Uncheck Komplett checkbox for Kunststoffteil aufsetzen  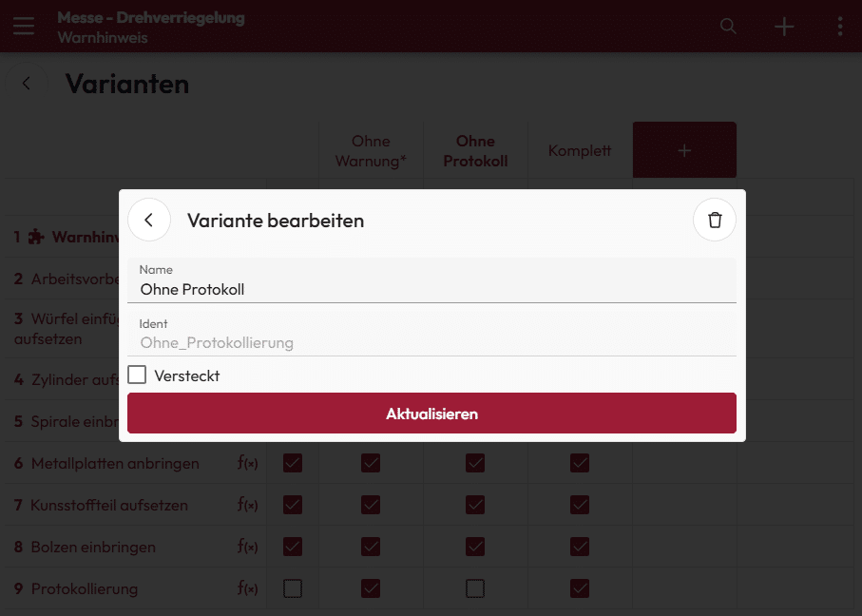pyautogui.click(x=580, y=505)
